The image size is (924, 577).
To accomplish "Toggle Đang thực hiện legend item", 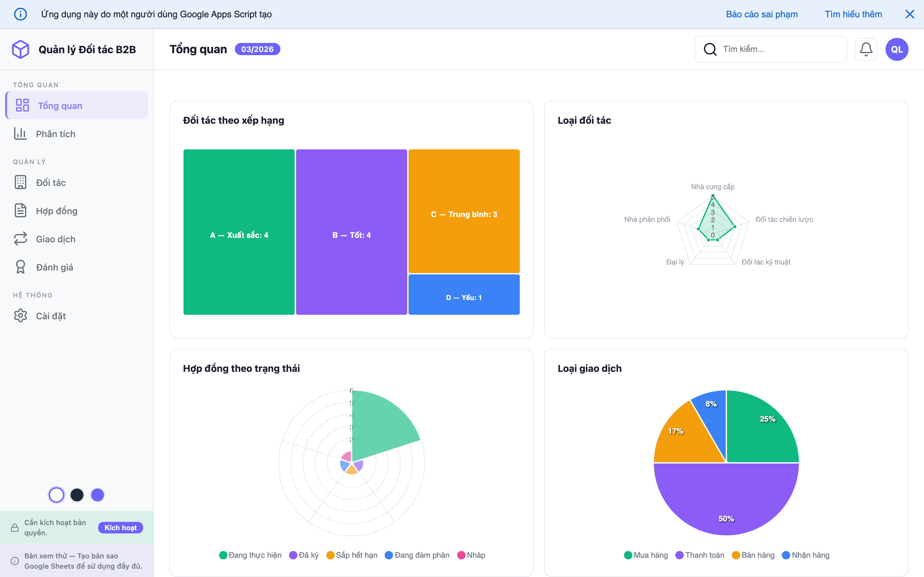I will tap(251, 555).
